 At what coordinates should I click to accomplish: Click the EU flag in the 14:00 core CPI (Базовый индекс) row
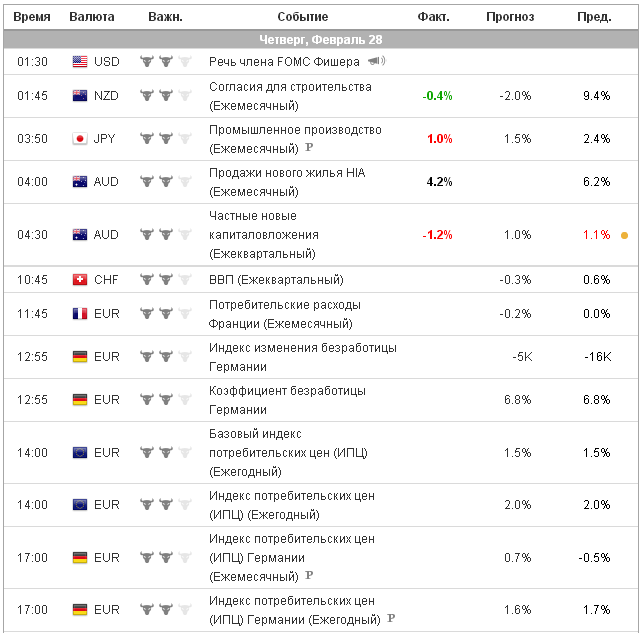point(80,453)
